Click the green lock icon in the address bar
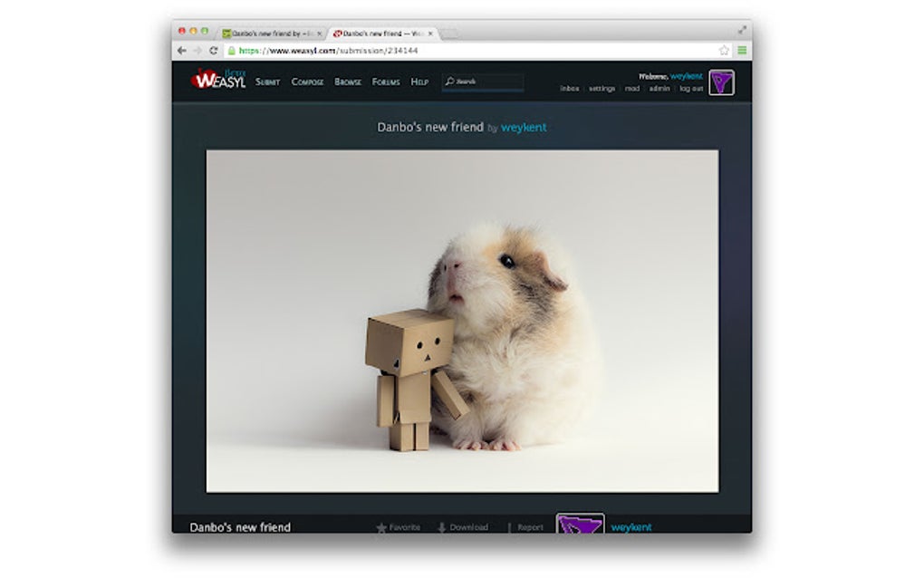Viewport: 924px width, 578px height. (232, 51)
